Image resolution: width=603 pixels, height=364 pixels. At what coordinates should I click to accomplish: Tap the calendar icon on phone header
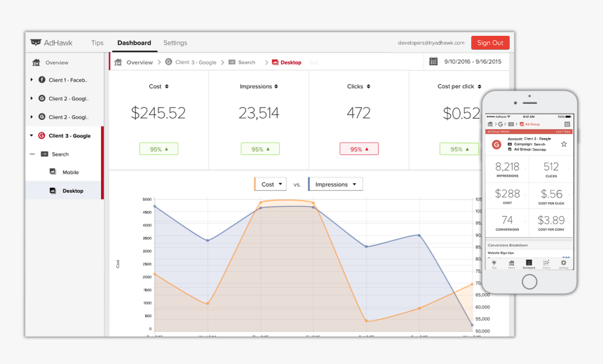[x=567, y=124]
